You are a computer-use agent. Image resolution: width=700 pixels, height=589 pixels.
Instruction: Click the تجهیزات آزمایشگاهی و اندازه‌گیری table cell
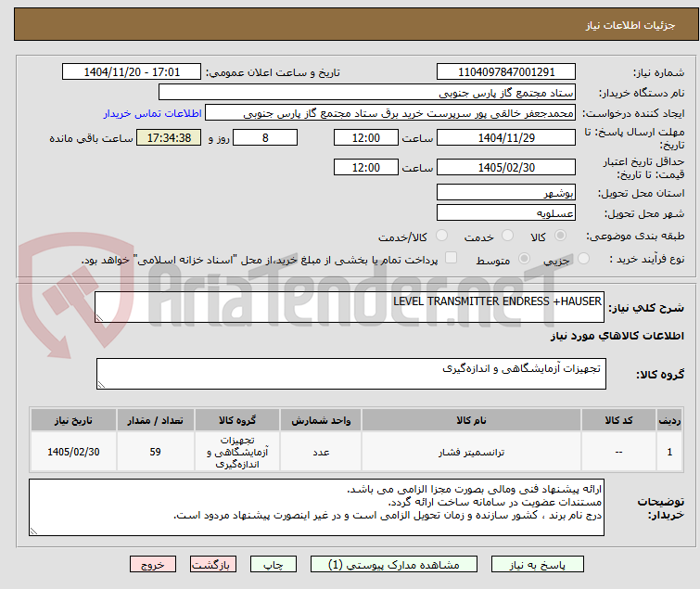[x=237, y=452]
